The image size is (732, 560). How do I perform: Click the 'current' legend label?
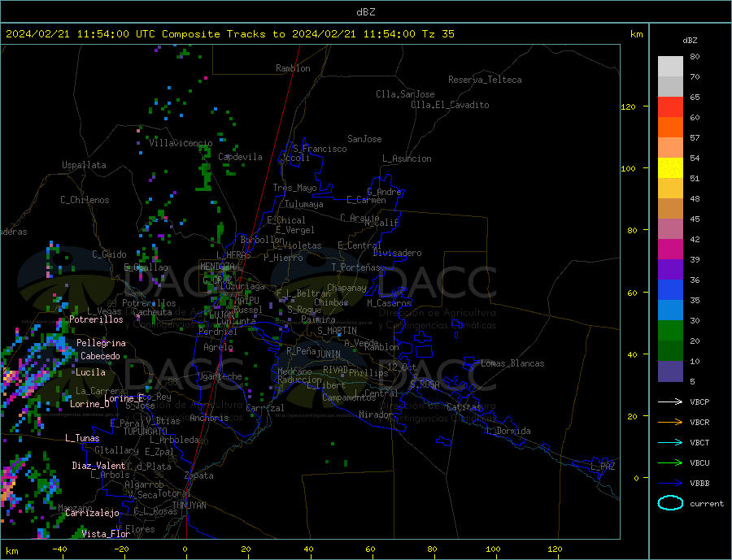(x=707, y=504)
